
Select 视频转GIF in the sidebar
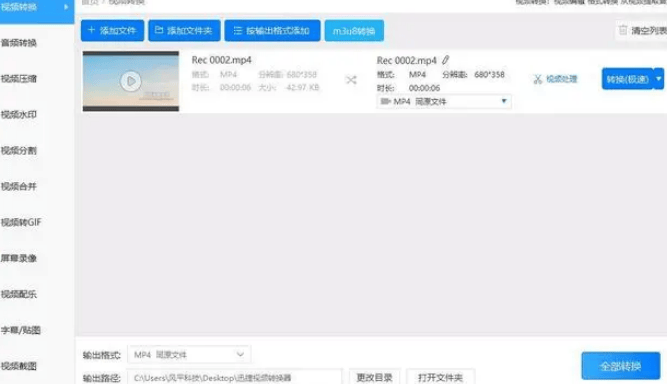coord(21,222)
